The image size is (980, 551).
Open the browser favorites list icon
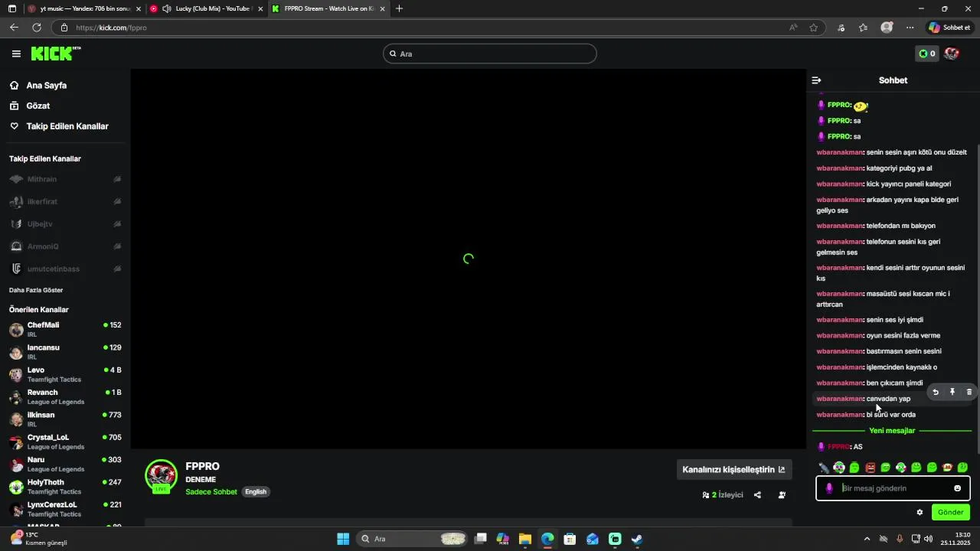tap(864, 28)
